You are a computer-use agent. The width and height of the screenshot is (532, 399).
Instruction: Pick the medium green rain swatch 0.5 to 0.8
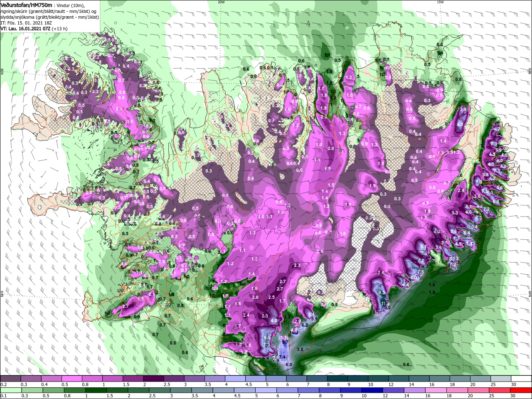(x=53, y=390)
